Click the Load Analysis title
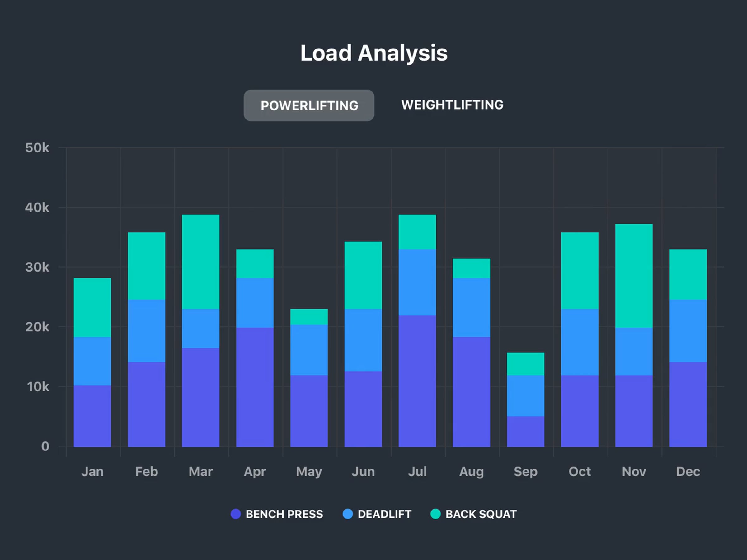Image resolution: width=747 pixels, height=560 pixels. [374, 53]
